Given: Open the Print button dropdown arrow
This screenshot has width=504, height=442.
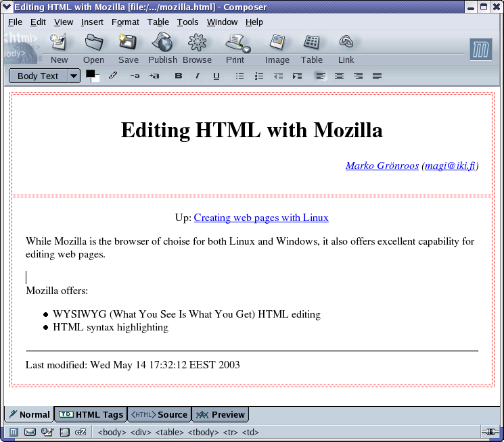Looking at the screenshot, I should [x=247, y=50].
